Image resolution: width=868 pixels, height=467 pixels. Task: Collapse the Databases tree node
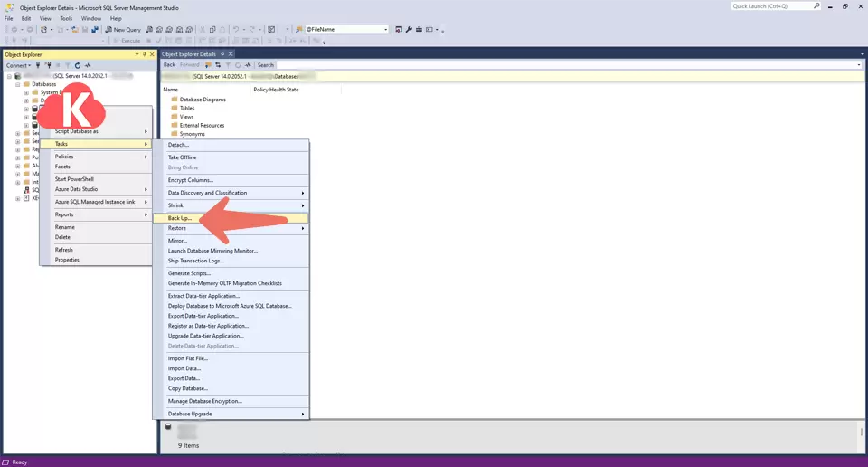click(17, 84)
